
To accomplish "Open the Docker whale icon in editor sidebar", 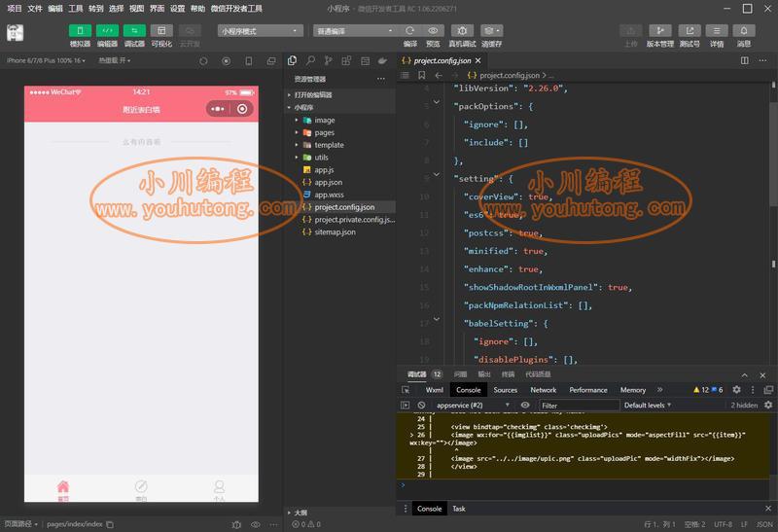I will [x=382, y=60].
